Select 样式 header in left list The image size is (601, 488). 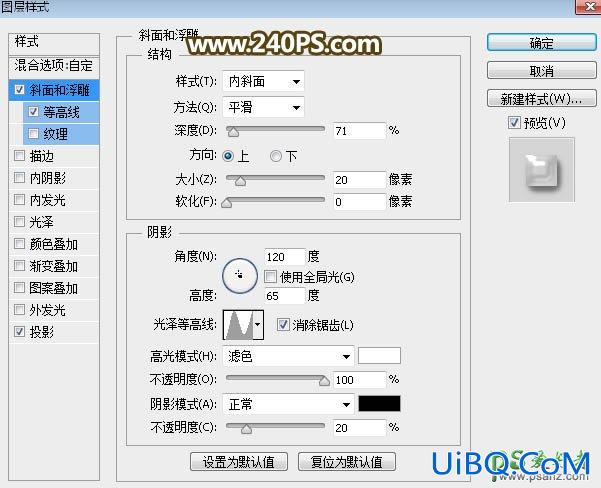coord(54,42)
